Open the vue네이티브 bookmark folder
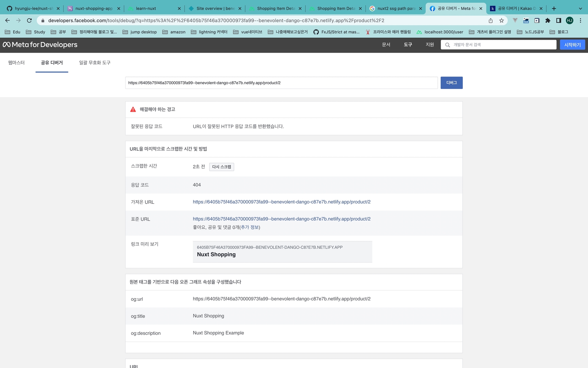The width and height of the screenshot is (588, 368). click(248, 32)
